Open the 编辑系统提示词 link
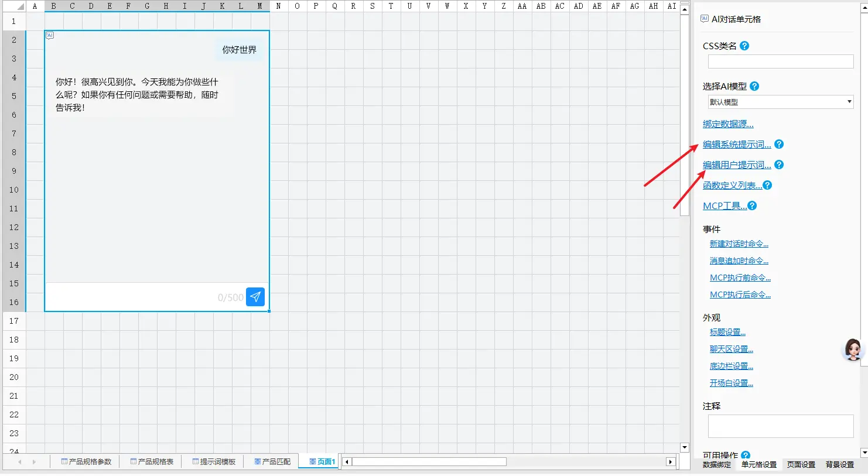 click(x=737, y=145)
